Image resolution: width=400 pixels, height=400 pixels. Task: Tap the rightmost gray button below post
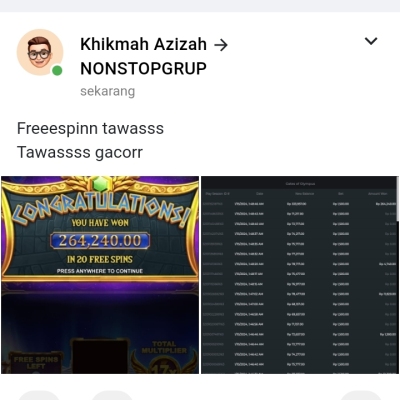361,396
